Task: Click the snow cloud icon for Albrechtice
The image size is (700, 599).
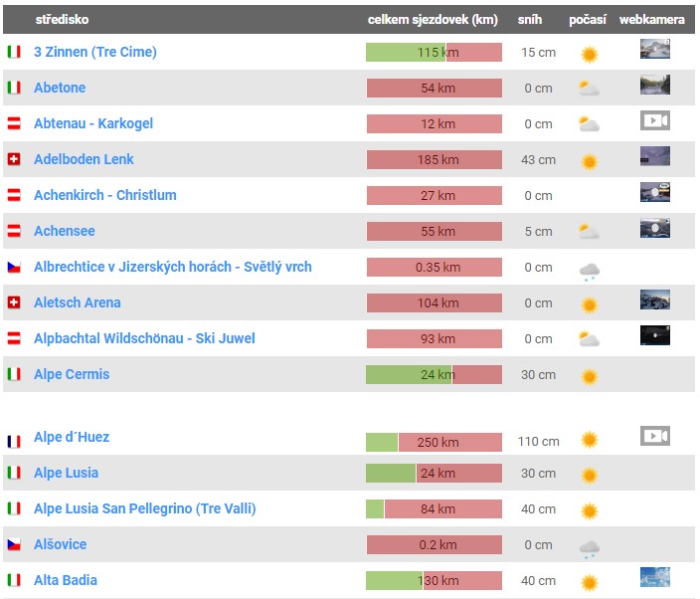Action: click(589, 270)
